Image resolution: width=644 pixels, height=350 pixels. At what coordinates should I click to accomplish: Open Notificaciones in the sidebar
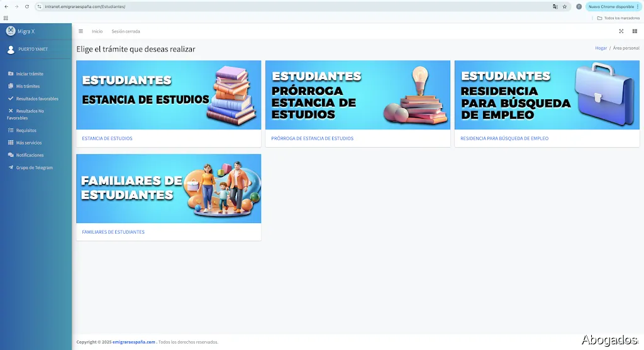[x=30, y=155]
